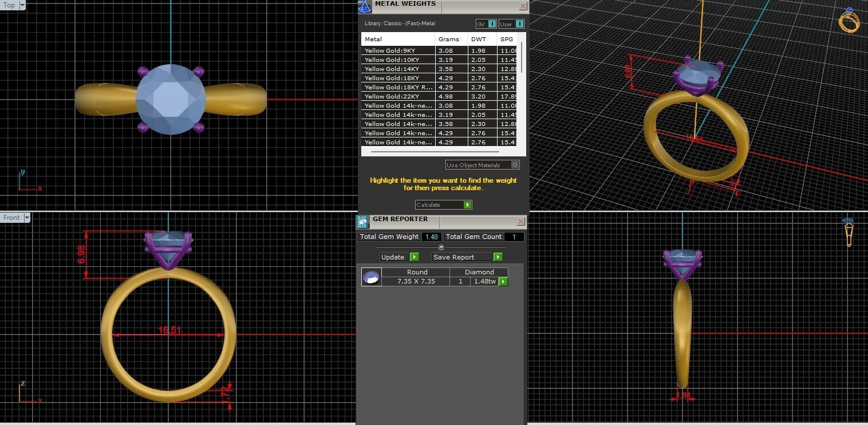The image size is (868, 425).
Task: Click the Total Gem Weight value 1.48
Action: [x=432, y=237]
